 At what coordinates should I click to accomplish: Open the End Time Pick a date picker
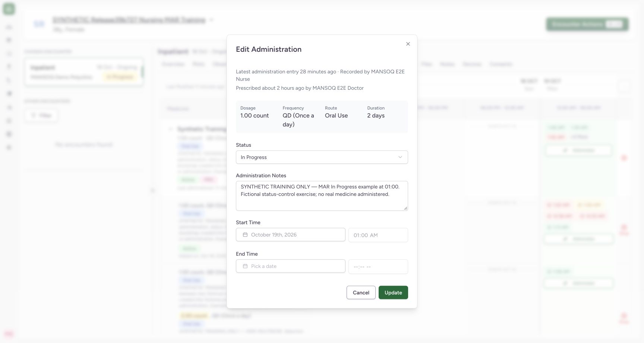tap(290, 266)
